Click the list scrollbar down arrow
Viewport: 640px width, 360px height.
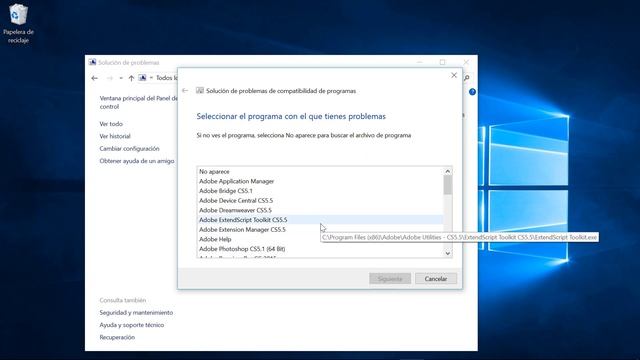click(448, 253)
